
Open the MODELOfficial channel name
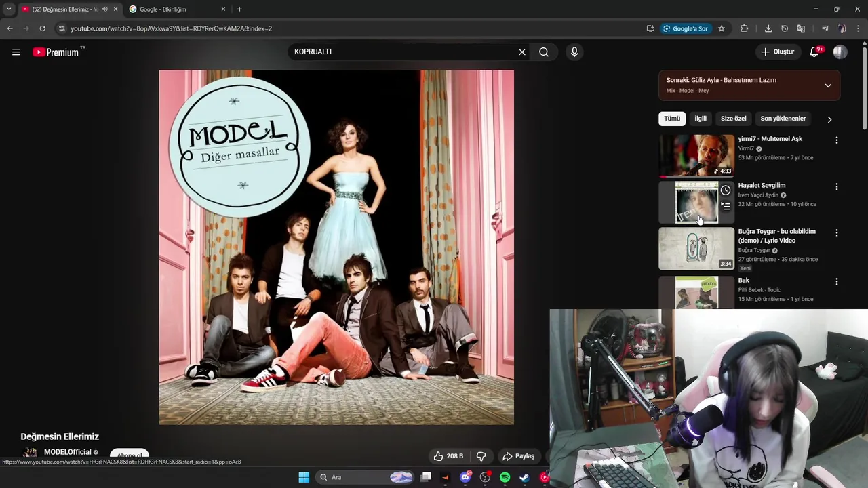click(67, 452)
